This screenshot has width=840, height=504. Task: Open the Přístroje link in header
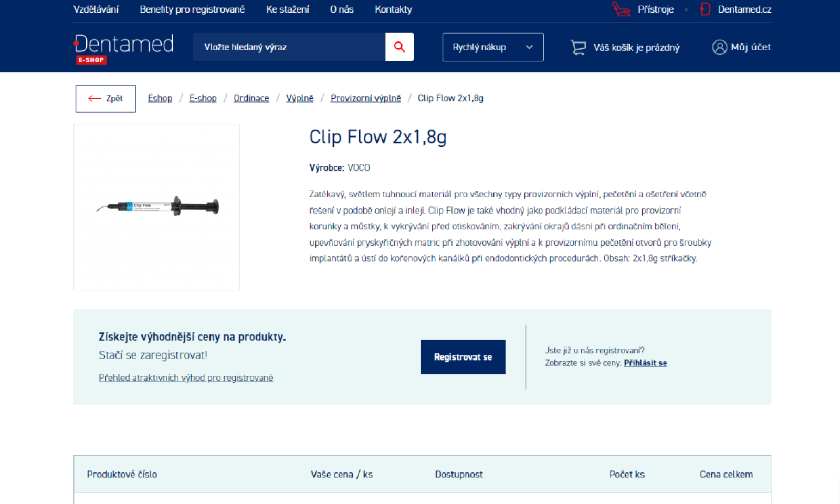click(x=655, y=9)
